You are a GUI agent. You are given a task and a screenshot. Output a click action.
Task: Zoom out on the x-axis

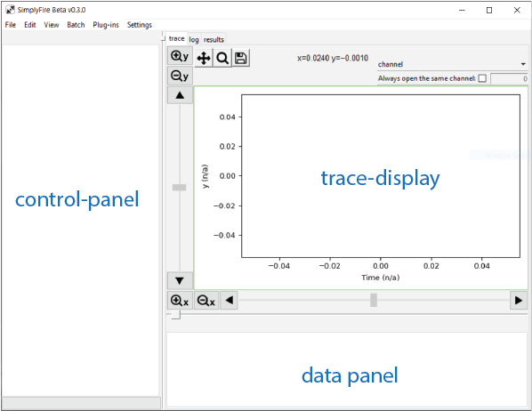[206, 301]
